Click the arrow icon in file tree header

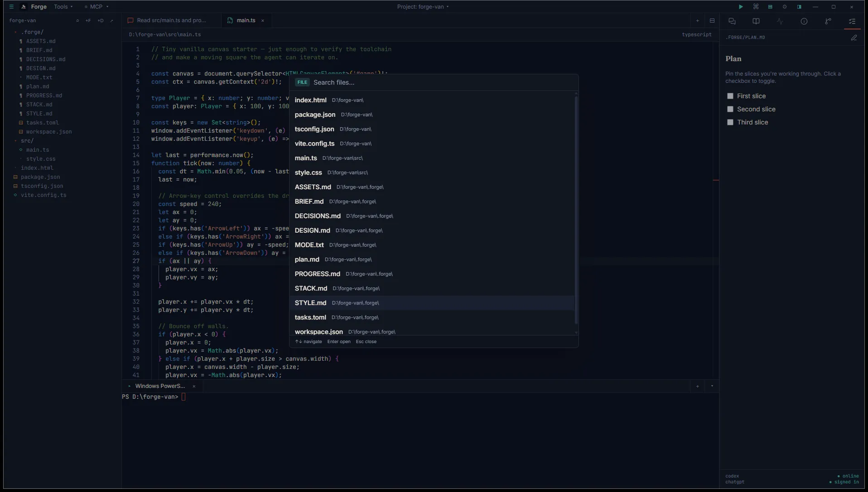click(112, 20)
